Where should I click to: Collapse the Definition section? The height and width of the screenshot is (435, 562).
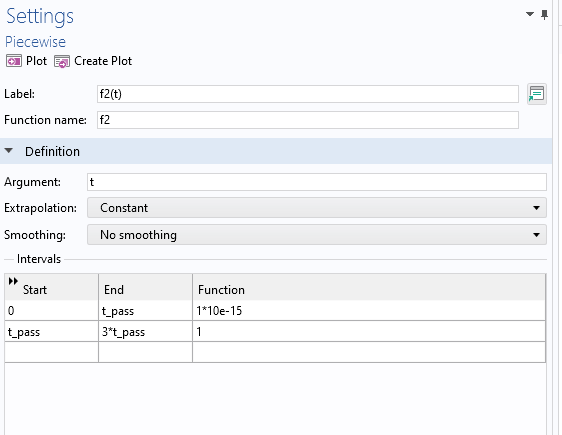tap(9, 151)
